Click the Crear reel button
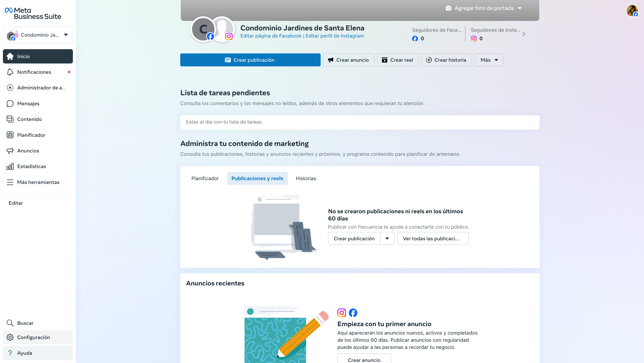This screenshot has height=363, width=644. (x=398, y=60)
